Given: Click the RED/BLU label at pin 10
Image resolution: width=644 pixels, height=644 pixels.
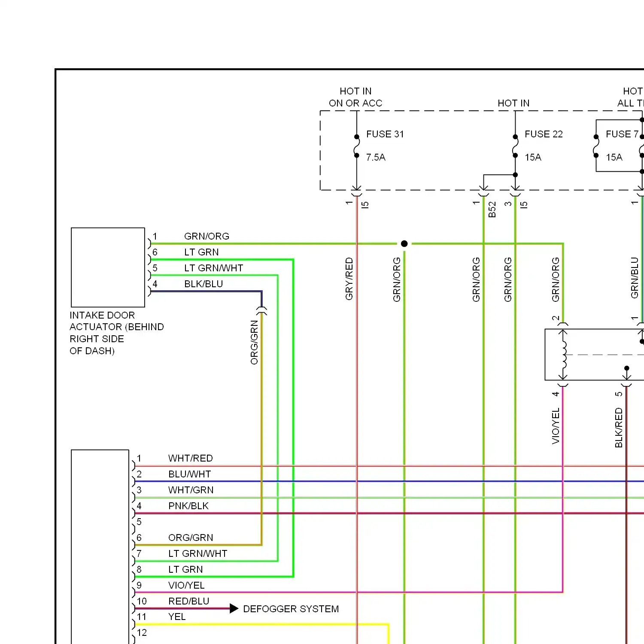Looking at the screenshot, I should [188, 601].
